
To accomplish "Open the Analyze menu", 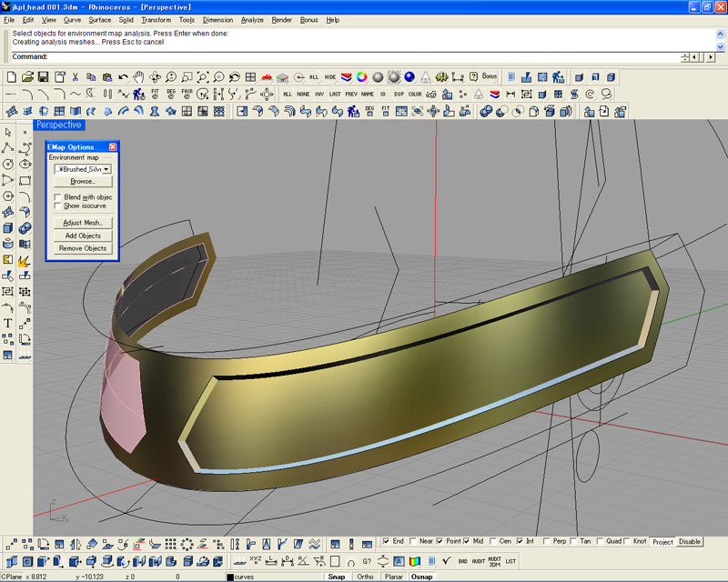I will (x=252, y=19).
